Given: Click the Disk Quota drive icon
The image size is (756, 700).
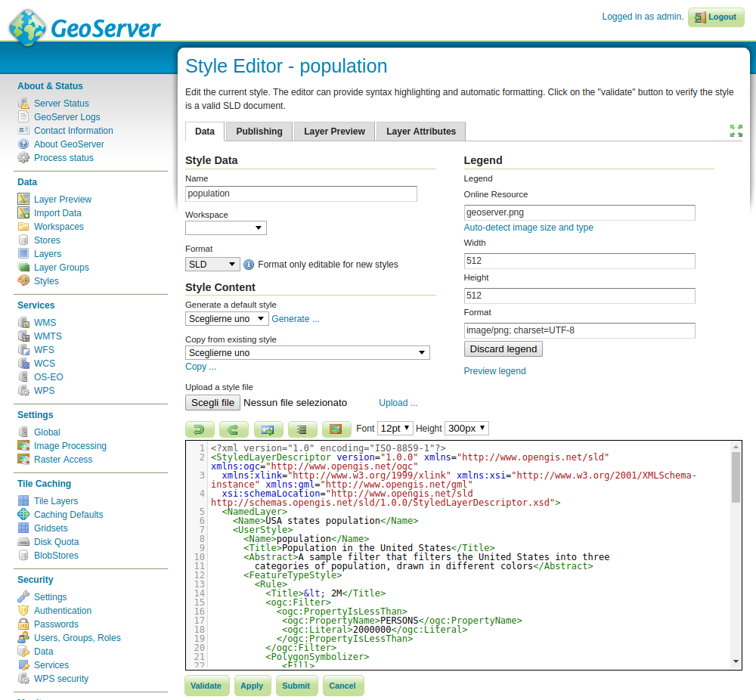Looking at the screenshot, I should (23, 542).
